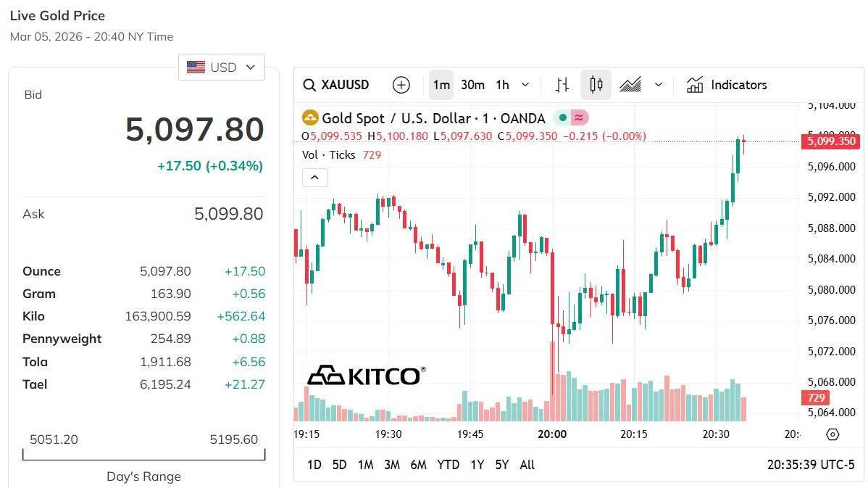The height and width of the screenshot is (488, 868).
Task: Expand the time interval dropdown arrow
Action: pyautogui.click(x=525, y=85)
